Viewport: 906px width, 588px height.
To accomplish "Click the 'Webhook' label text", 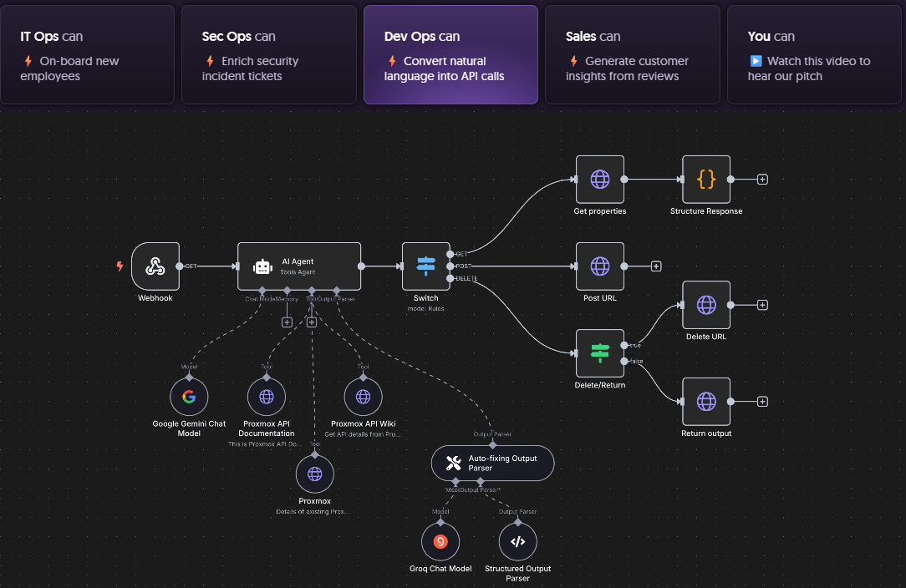I will pyautogui.click(x=155, y=298).
